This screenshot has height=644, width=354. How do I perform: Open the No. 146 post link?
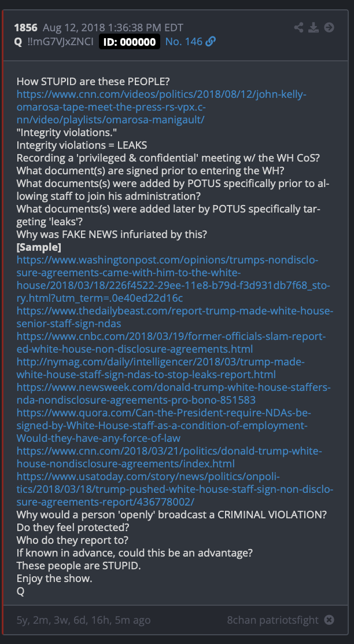coord(184,42)
